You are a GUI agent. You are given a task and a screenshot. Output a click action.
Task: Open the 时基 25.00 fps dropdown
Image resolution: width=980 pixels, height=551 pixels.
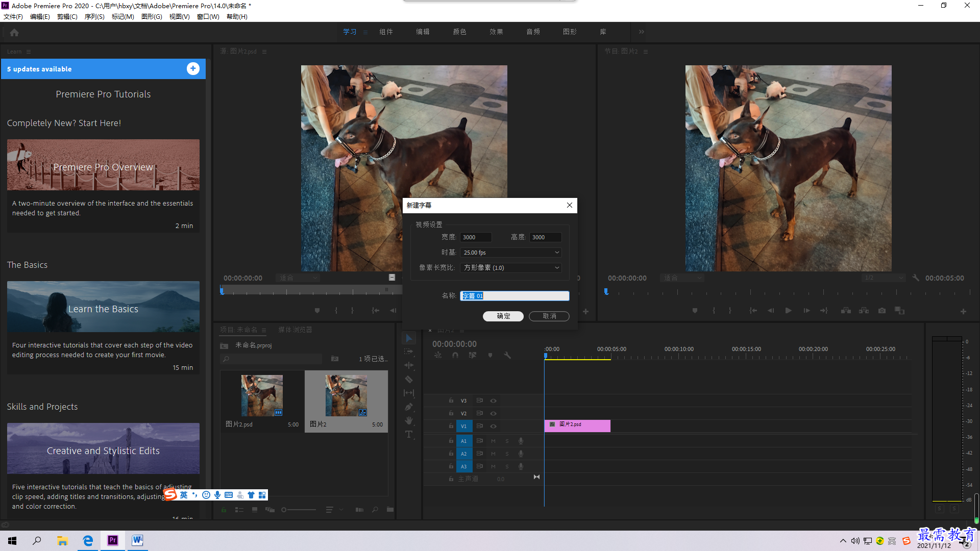511,253
